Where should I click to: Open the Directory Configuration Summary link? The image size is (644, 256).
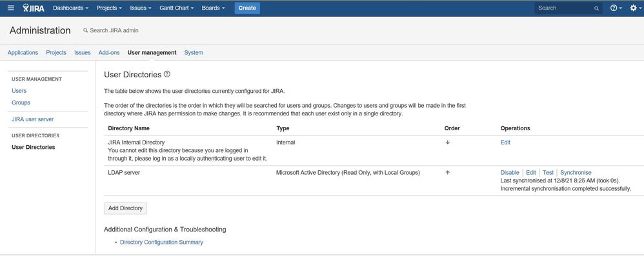[161, 242]
